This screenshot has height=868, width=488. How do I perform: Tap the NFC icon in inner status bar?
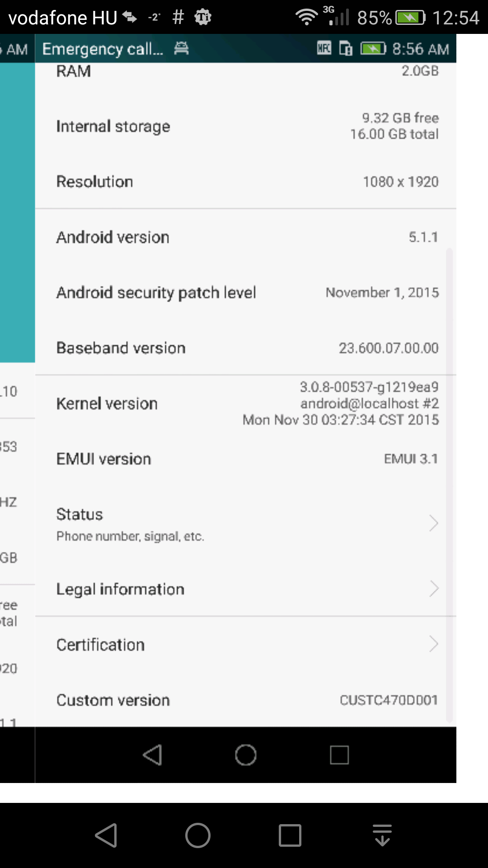point(324,48)
